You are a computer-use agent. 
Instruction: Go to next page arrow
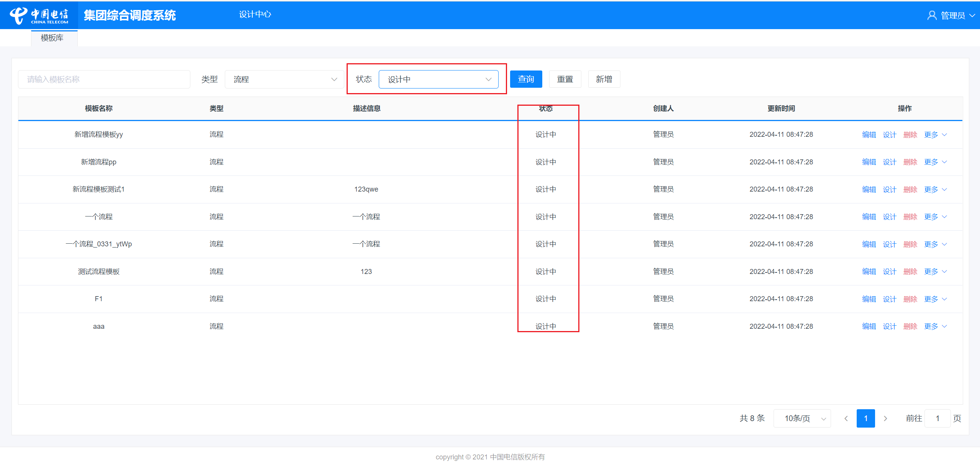pyautogui.click(x=885, y=418)
